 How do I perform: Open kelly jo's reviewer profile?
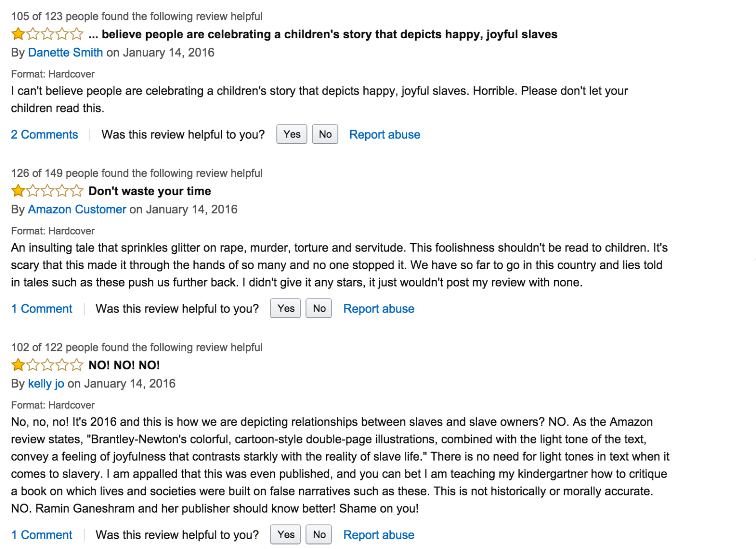click(x=46, y=383)
